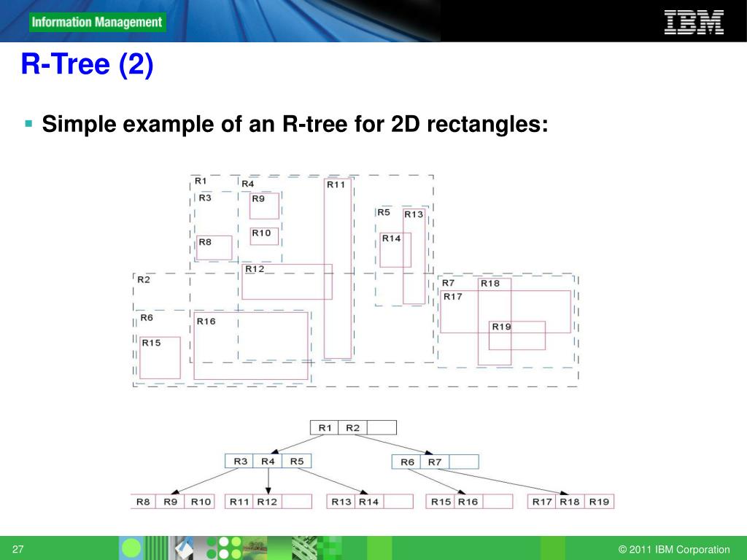Select the slide title "R-Tree (2)"
747x560 pixels.
(x=88, y=64)
